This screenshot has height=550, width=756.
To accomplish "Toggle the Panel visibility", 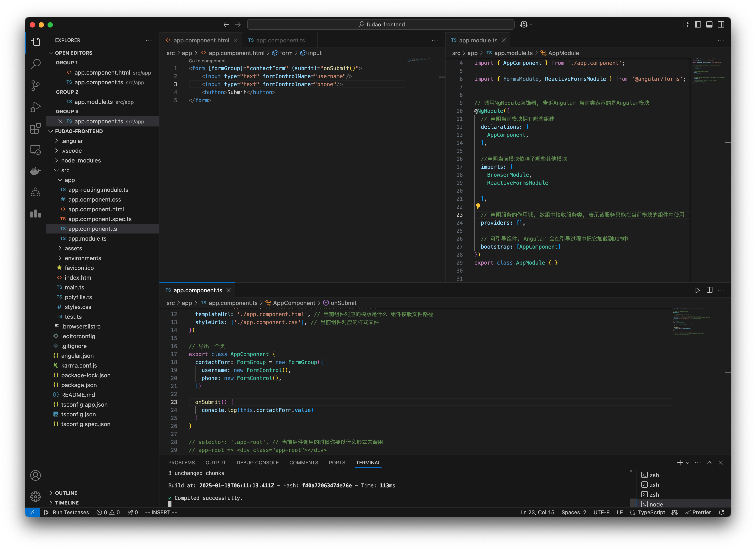I will pos(709,24).
